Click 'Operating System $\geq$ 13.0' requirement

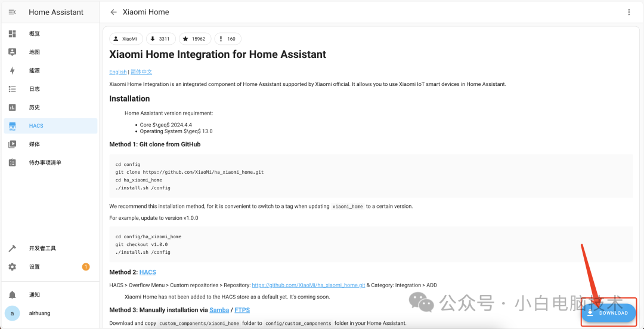click(x=176, y=131)
